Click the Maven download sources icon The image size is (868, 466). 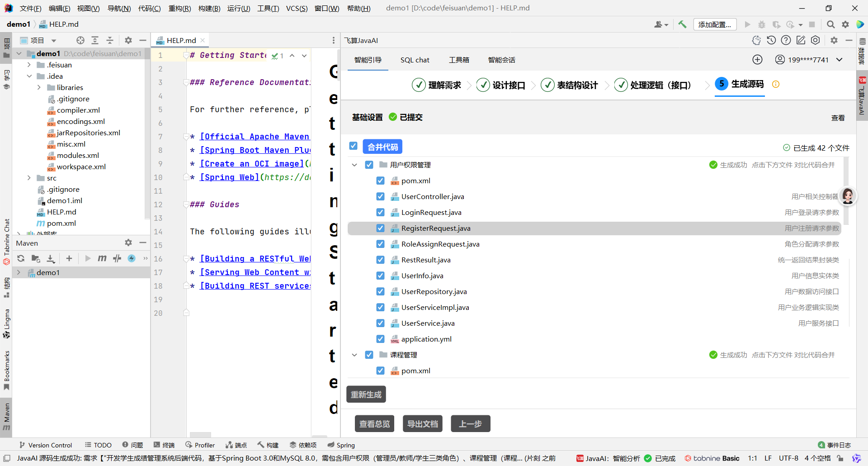[51, 258]
